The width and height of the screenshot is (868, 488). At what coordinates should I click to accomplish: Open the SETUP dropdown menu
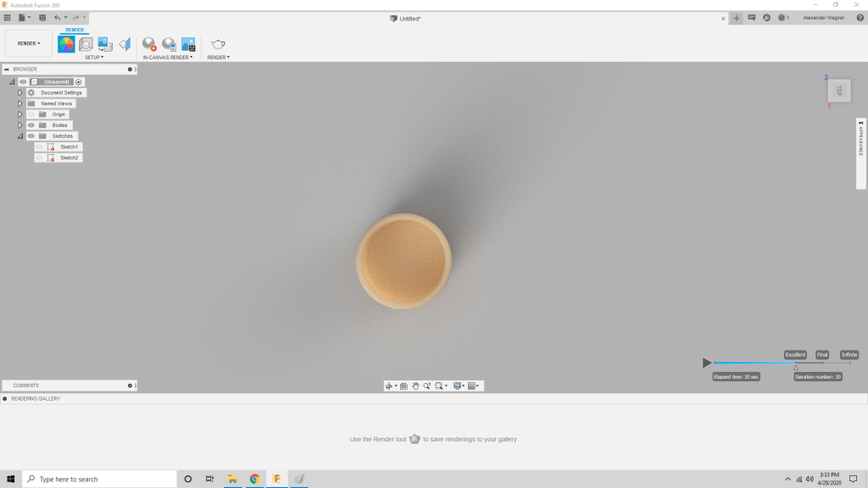(93, 58)
